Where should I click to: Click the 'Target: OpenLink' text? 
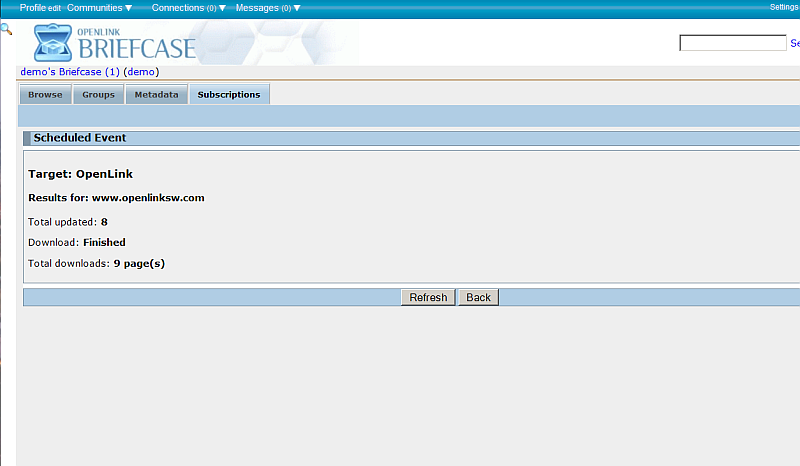pos(81,174)
